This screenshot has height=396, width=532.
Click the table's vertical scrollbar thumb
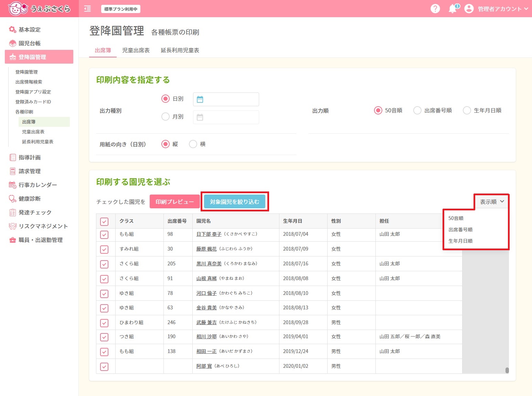[507, 370]
